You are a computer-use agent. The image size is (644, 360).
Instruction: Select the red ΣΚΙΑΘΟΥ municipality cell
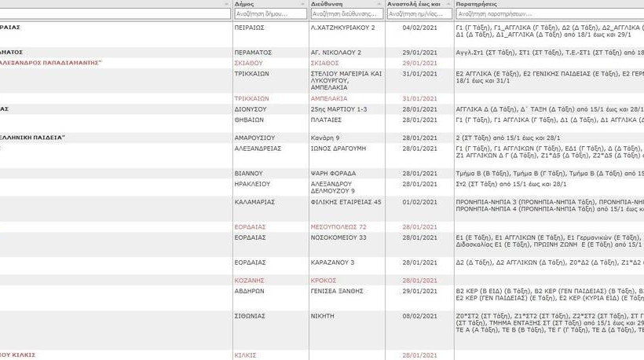click(248, 63)
